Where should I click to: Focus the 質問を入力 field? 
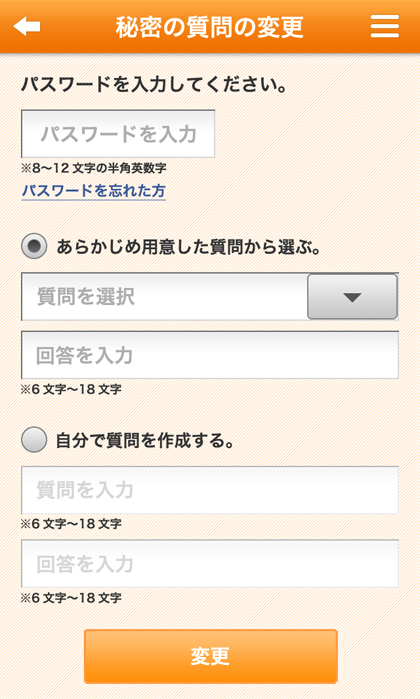(210, 490)
